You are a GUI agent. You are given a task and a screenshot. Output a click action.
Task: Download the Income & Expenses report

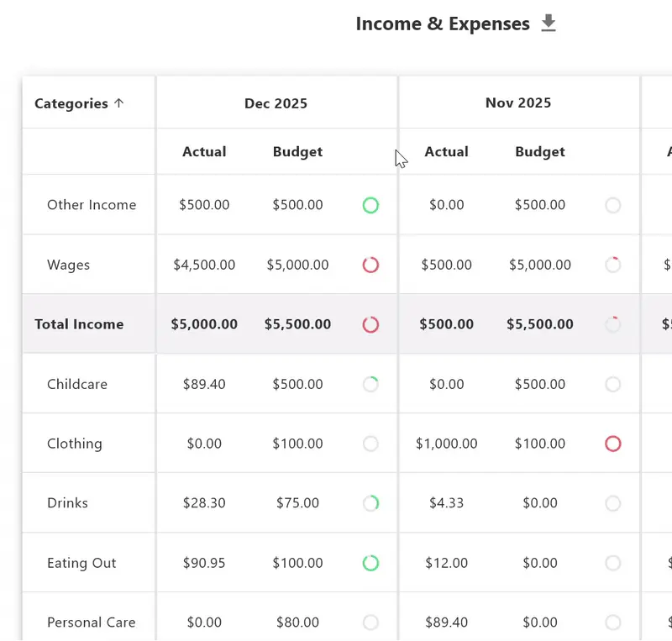(x=549, y=24)
